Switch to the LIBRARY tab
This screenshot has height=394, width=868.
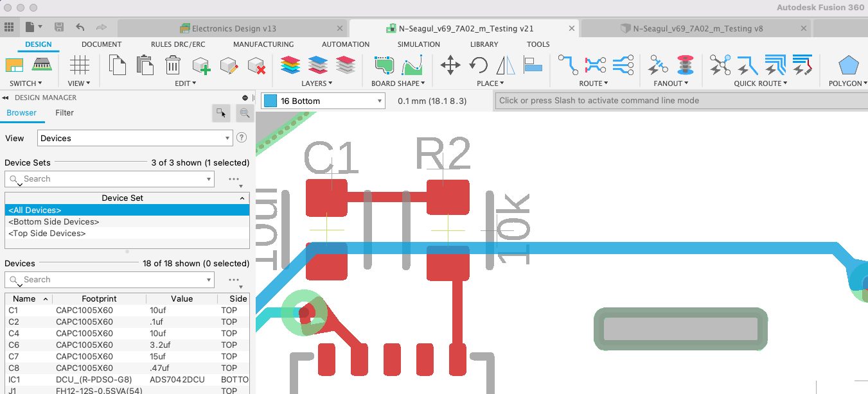coord(484,44)
